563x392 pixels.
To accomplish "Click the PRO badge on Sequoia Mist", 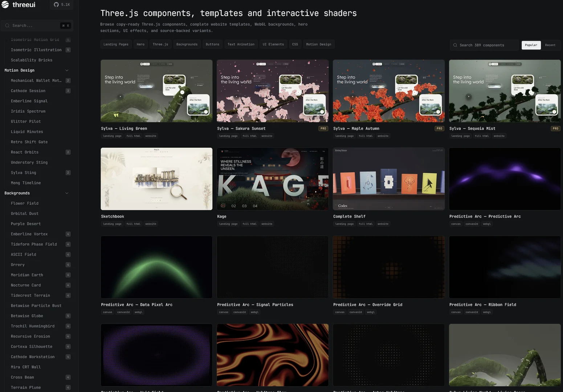I will (555, 128).
